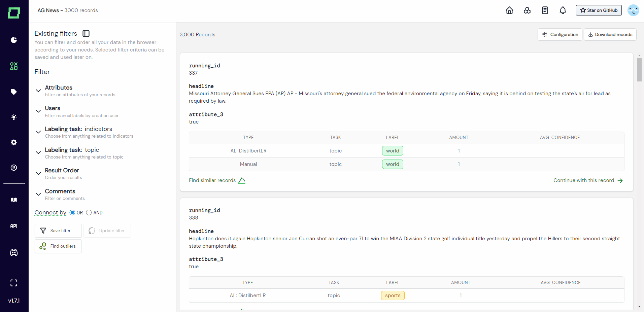Image resolution: width=644 pixels, height=312 pixels.
Task: Click the running_id value 337
Action: tap(193, 73)
